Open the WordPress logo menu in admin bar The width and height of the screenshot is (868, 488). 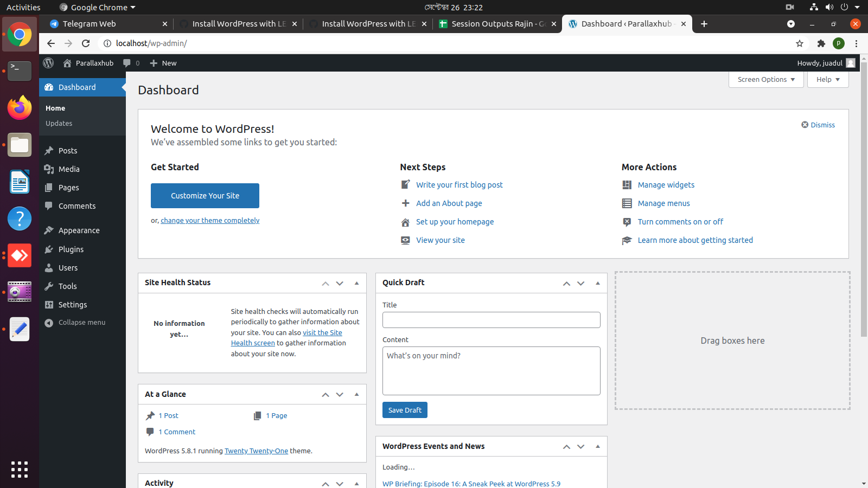tap(48, 63)
